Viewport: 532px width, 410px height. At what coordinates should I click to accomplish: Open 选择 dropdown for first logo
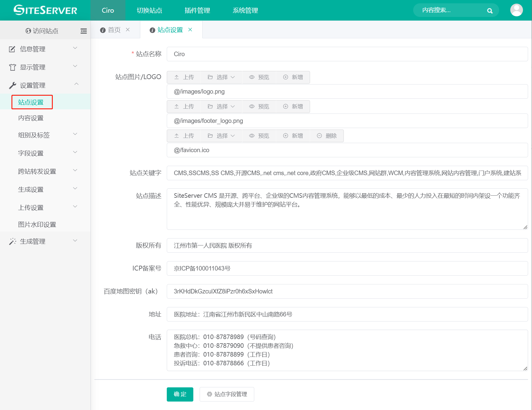coord(221,77)
